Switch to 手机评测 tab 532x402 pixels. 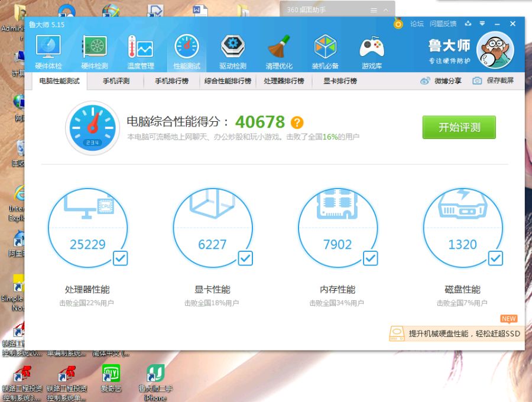[x=116, y=81]
